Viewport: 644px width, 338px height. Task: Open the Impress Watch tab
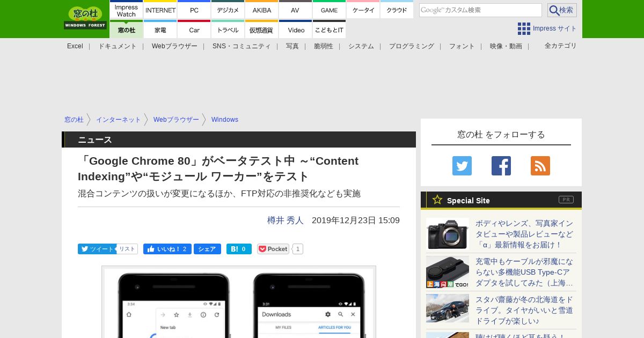point(126,10)
